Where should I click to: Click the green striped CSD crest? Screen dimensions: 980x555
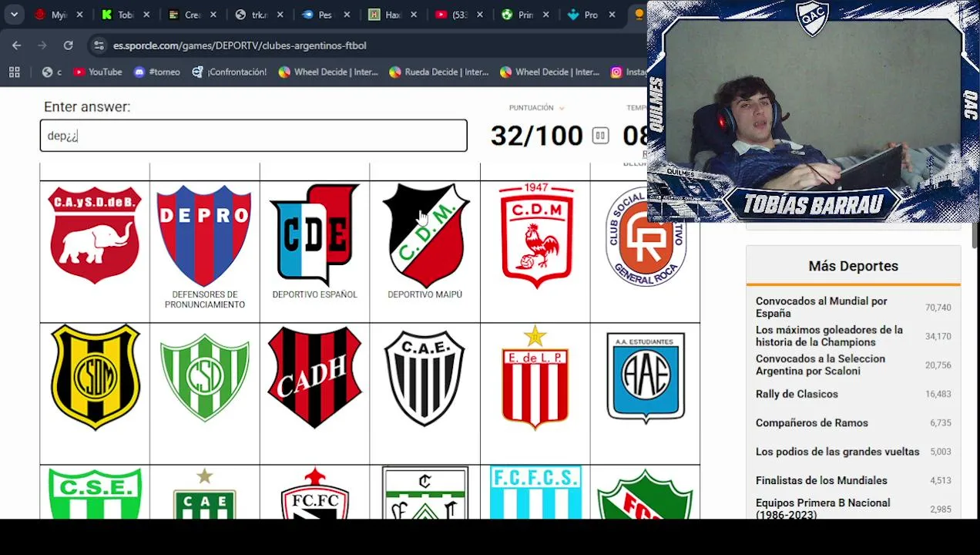pyautogui.click(x=204, y=378)
